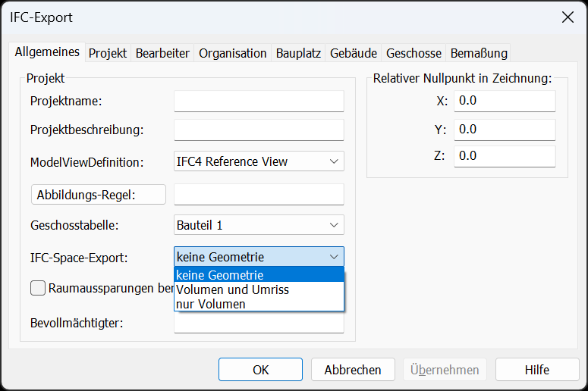Expand the Geschosstabelle dropdown
This screenshot has width=588, height=391.
point(259,225)
